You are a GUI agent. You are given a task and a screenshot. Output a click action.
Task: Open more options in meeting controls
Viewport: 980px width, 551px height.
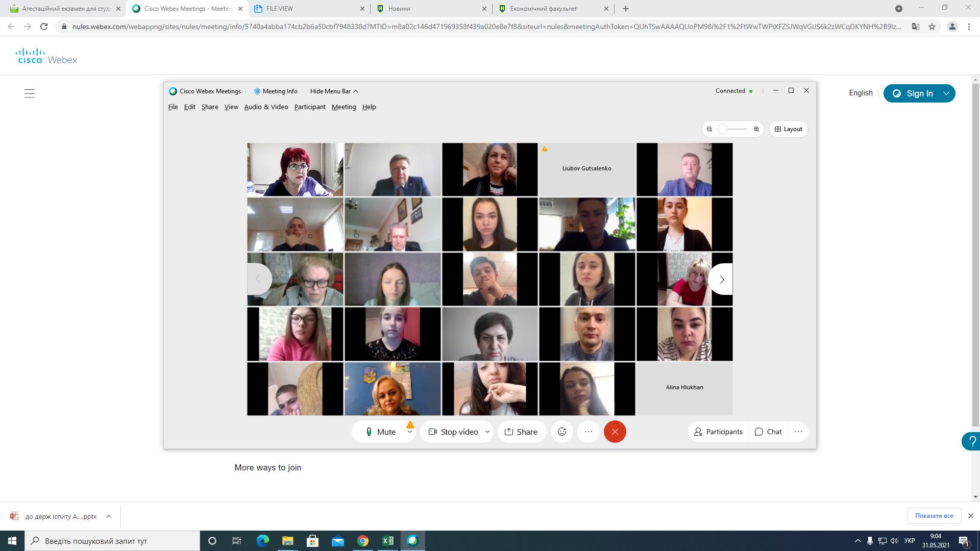coord(589,432)
